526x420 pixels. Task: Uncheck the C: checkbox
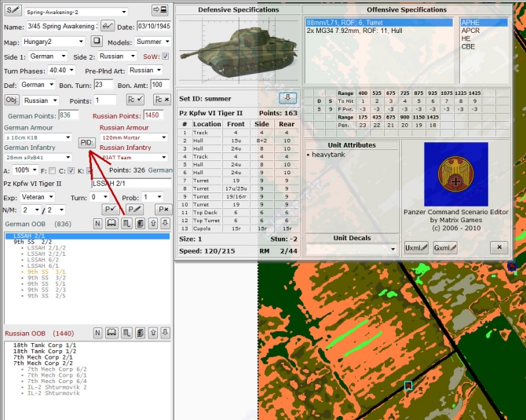[70, 170]
